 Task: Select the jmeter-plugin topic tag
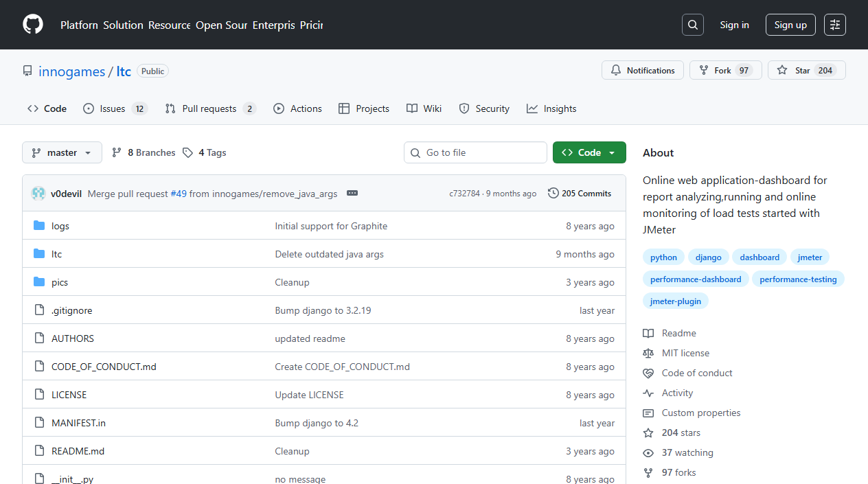(x=676, y=301)
